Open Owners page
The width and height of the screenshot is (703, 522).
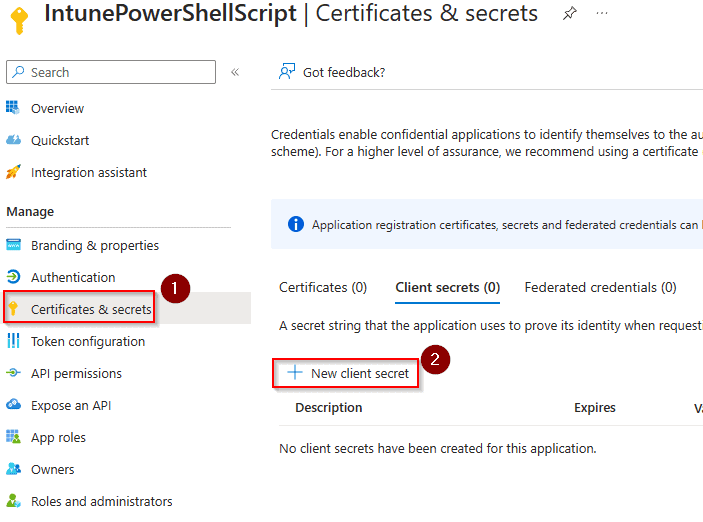pos(52,470)
